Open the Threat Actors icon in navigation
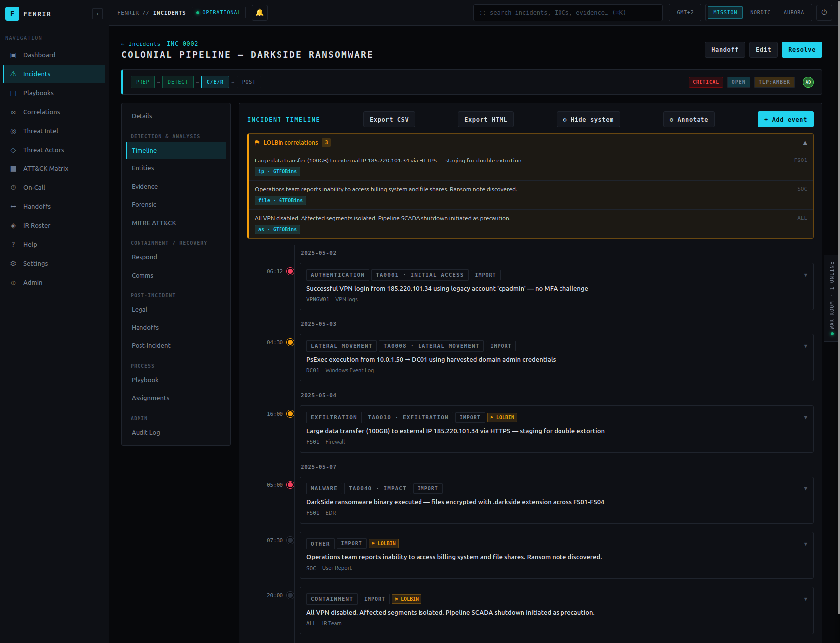This screenshot has width=840, height=643. 13,150
